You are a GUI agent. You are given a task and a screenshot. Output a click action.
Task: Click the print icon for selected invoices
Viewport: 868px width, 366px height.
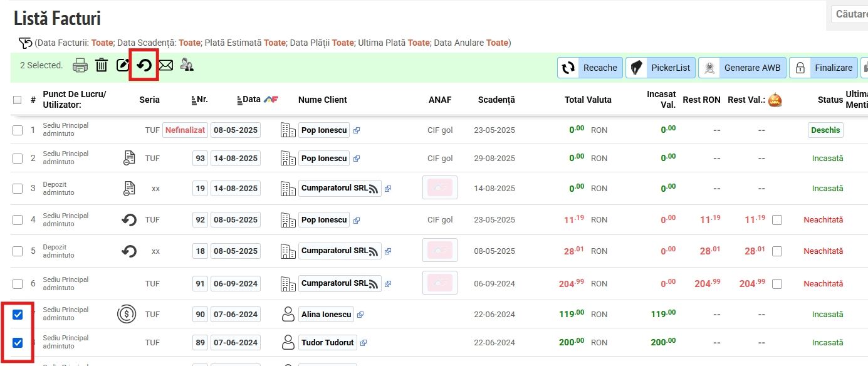pos(80,65)
